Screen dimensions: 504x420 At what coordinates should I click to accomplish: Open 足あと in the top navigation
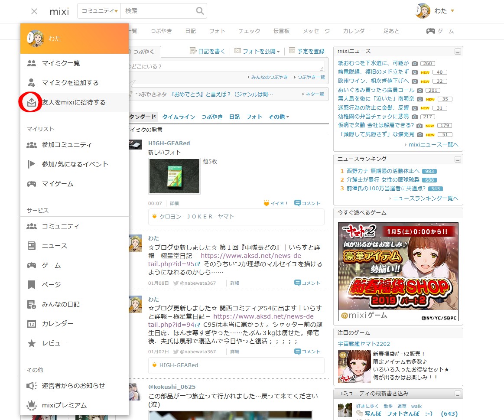(391, 31)
